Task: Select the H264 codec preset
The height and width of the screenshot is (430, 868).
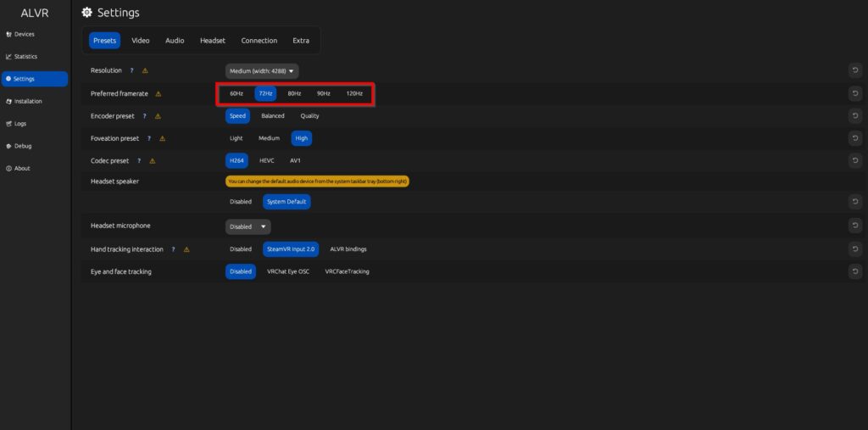Action: tap(237, 160)
